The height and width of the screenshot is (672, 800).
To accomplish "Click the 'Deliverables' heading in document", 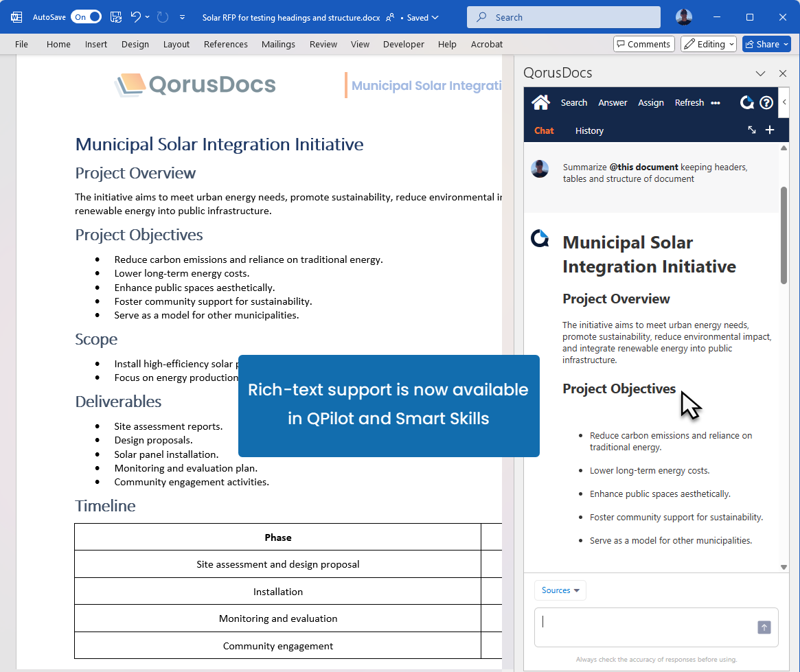I will coord(118,402).
